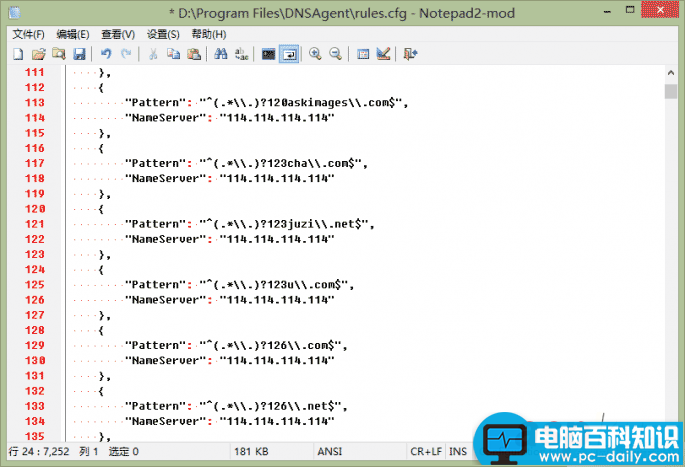The image size is (685, 467).
Task: Expand the 帮助(H) menu
Action: coord(208,34)
